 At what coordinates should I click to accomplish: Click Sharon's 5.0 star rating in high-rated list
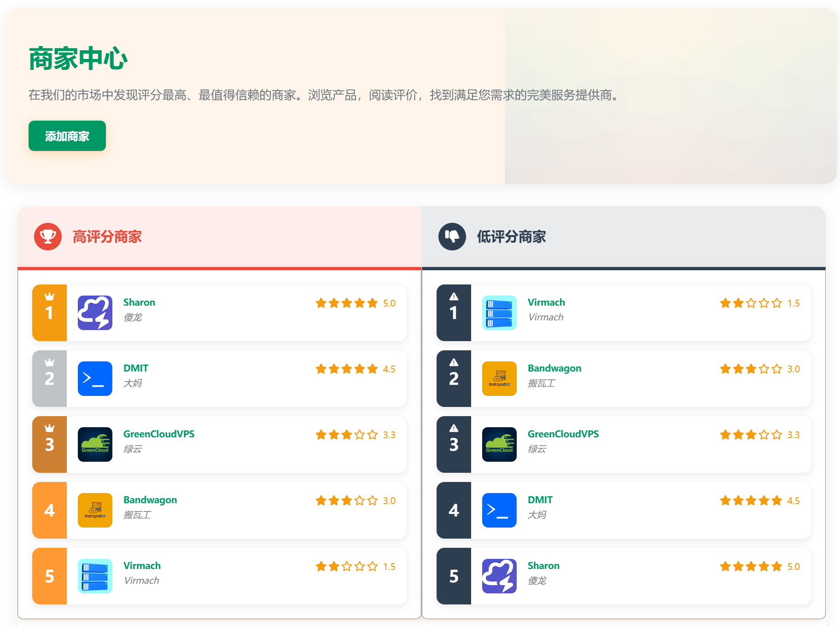[x=356, y=303]
